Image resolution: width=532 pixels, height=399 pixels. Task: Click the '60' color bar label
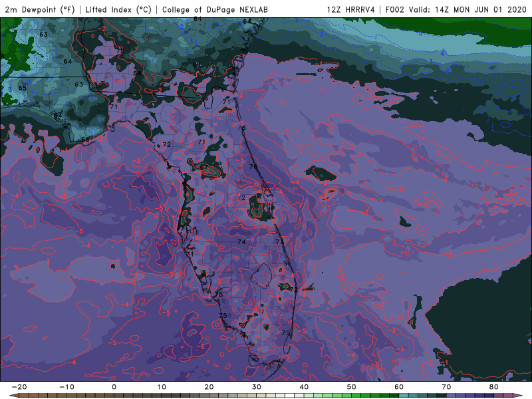tap(399, 387)
